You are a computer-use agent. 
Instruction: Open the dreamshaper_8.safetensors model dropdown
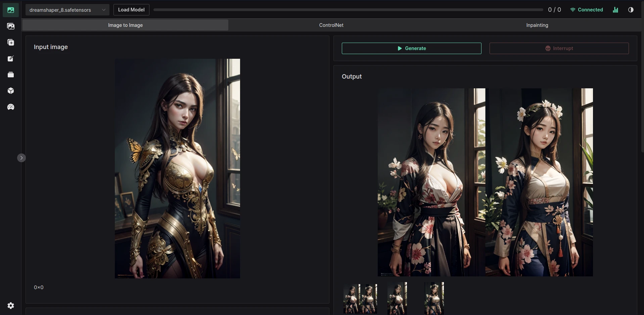pos(64,10)
